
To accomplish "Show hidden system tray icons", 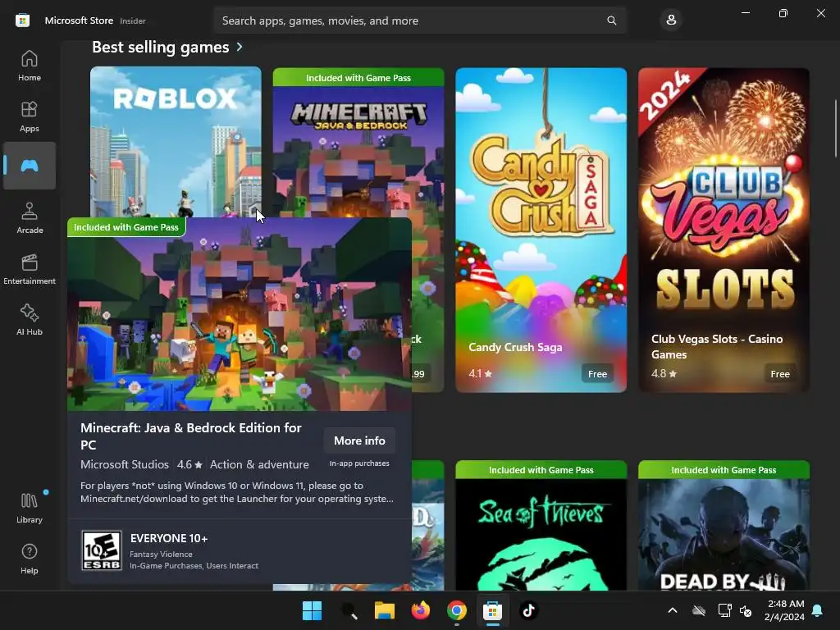I will pos(673,610).
